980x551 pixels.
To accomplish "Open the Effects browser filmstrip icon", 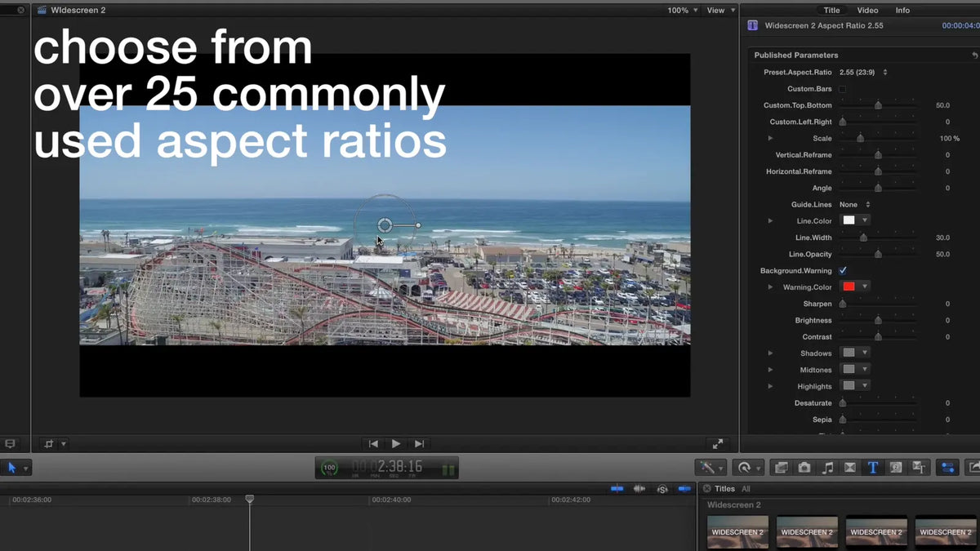I will tap(782, 468).
